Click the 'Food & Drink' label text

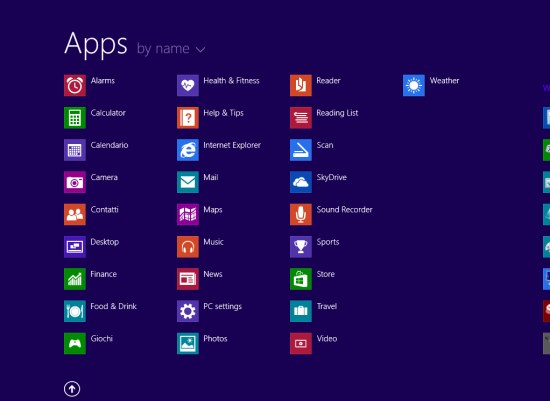point(113,307)
